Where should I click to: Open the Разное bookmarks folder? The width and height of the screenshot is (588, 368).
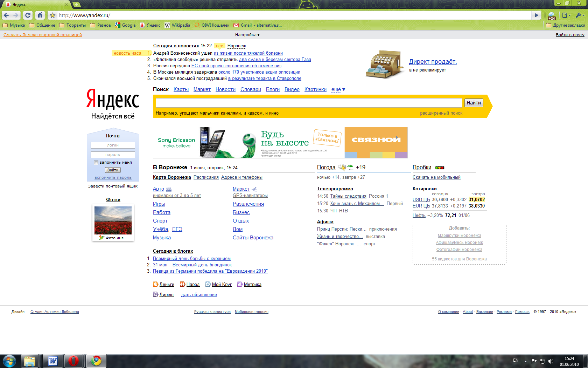tap(100, 25)
